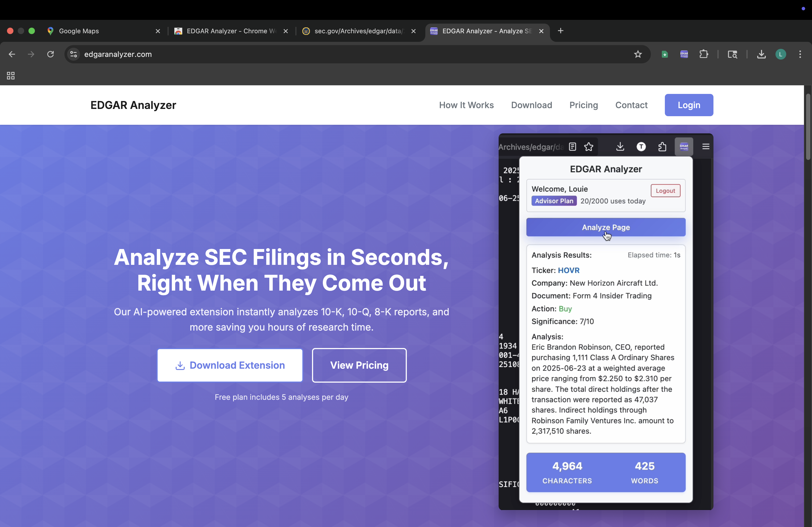Open a new browser tab
Viewport: 812px width, 527px height.
click(561, 31)
